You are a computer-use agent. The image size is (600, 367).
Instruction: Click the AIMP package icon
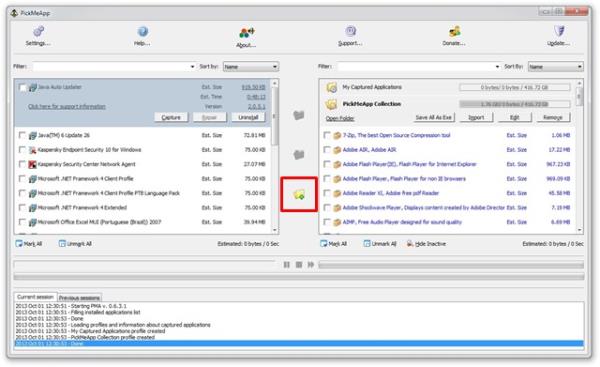tap(337, 222)
